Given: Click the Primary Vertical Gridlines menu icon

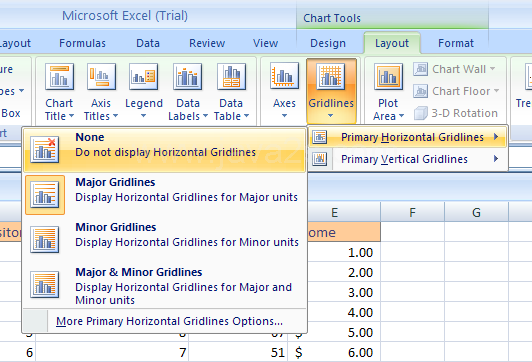Looking at the screenshot, I should (x=320, y=159).
